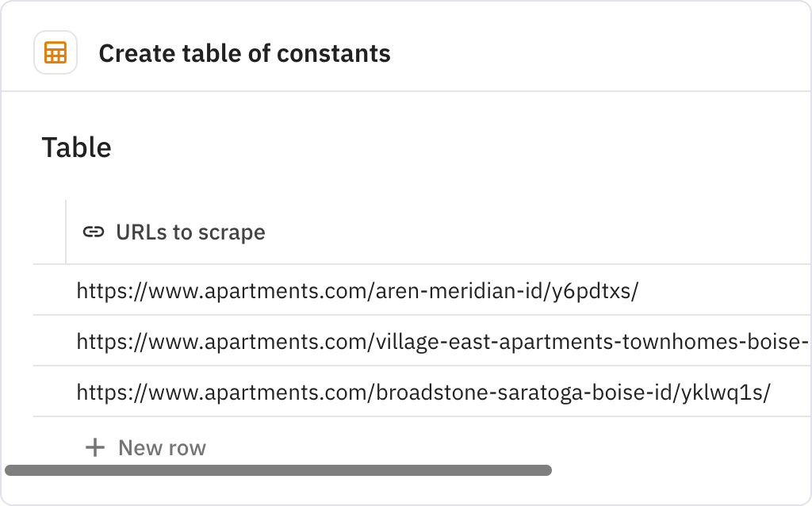Click the empty row margin beside the first URL
Screen dimensions: 812x506
coord(49,290)
